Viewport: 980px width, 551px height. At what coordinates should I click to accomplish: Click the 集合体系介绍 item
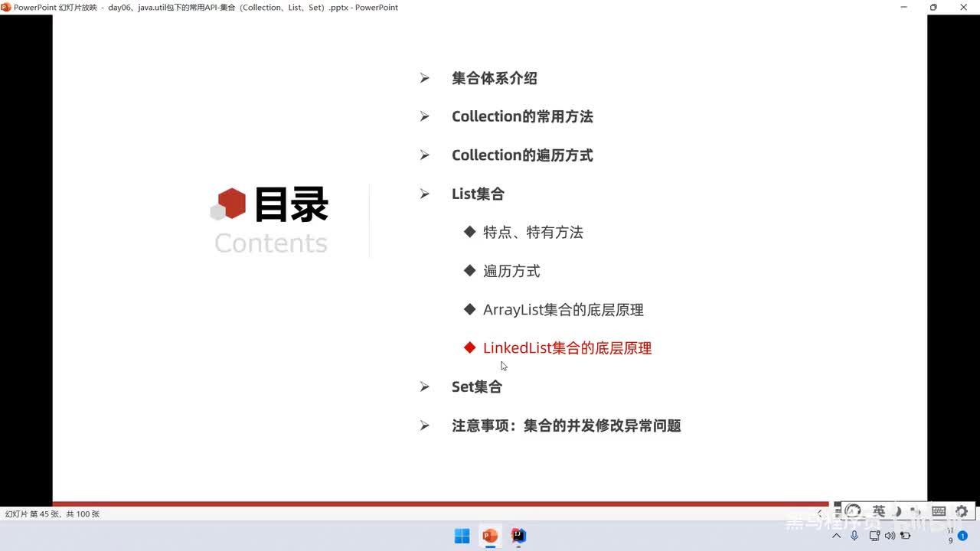494,78
